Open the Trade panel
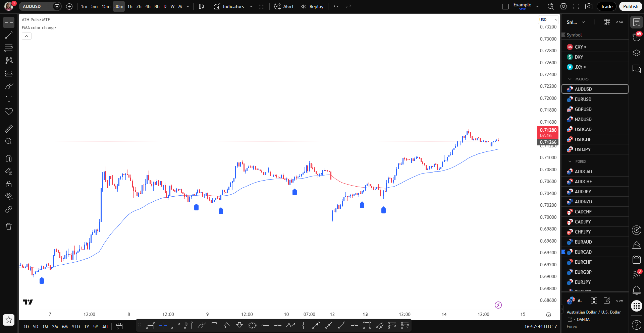This screenshot has width=644, height=333. coord(606,6)
